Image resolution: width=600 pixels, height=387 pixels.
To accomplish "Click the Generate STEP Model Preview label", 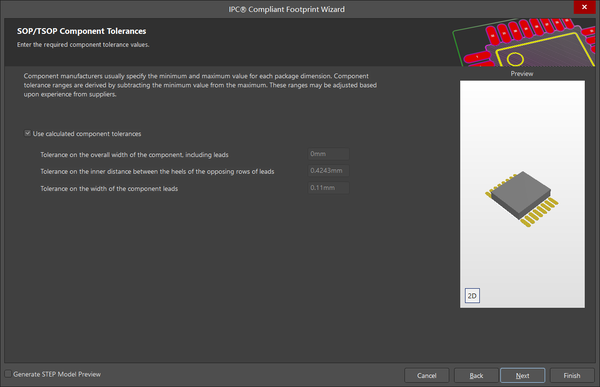I will tap(57, 374).
